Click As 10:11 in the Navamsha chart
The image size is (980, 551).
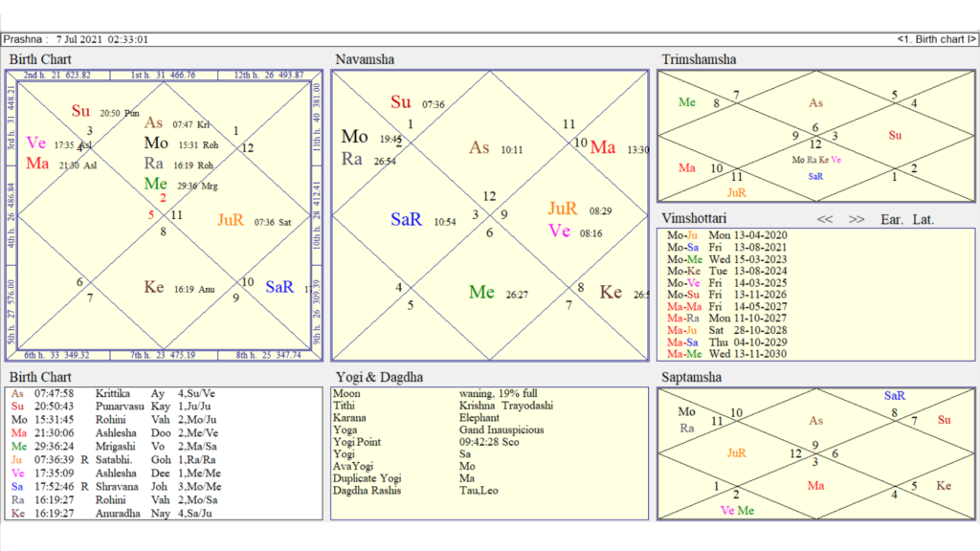(x=497, y=148)
